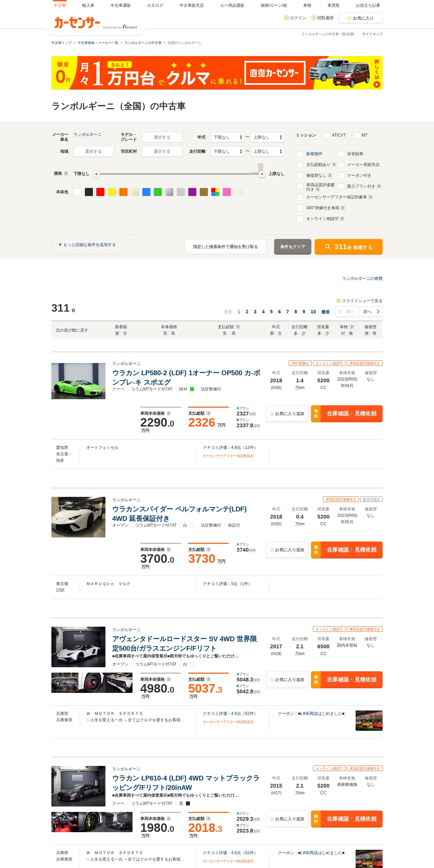The width and height of the screenshot is (434, 868).
Task: Click 指定した検索条件で通知を受け取る button
Action: coord(225,247)
